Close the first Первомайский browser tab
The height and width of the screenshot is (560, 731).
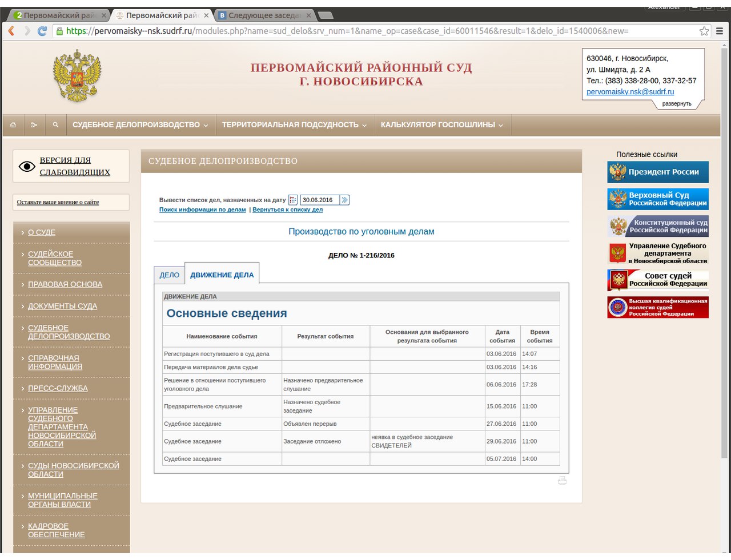104,15
